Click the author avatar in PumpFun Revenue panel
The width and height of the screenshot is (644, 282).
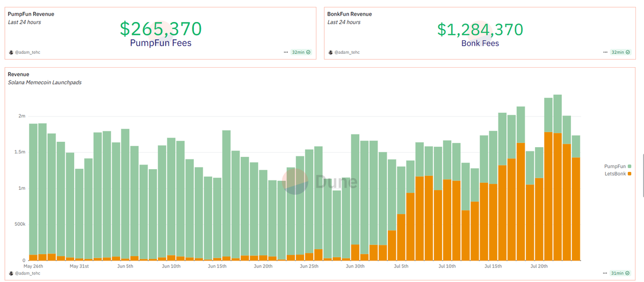(11, 53)
